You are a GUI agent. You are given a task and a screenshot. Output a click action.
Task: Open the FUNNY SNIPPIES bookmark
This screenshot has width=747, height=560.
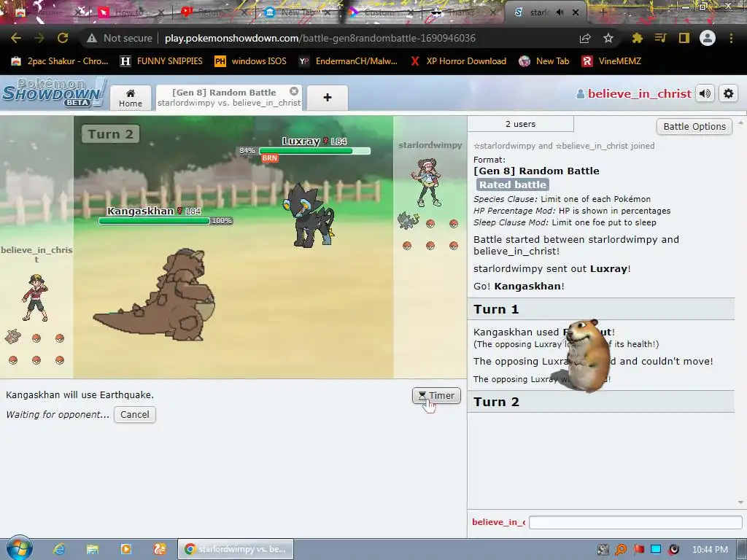pyautogui.click(x=161, y=61)
